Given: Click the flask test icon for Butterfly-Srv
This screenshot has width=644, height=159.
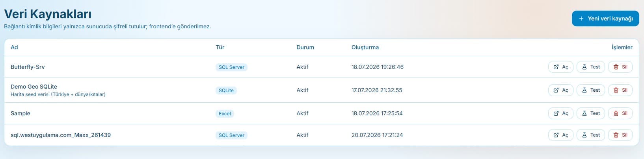Looking at the screenshot, I should coord(584,67).
